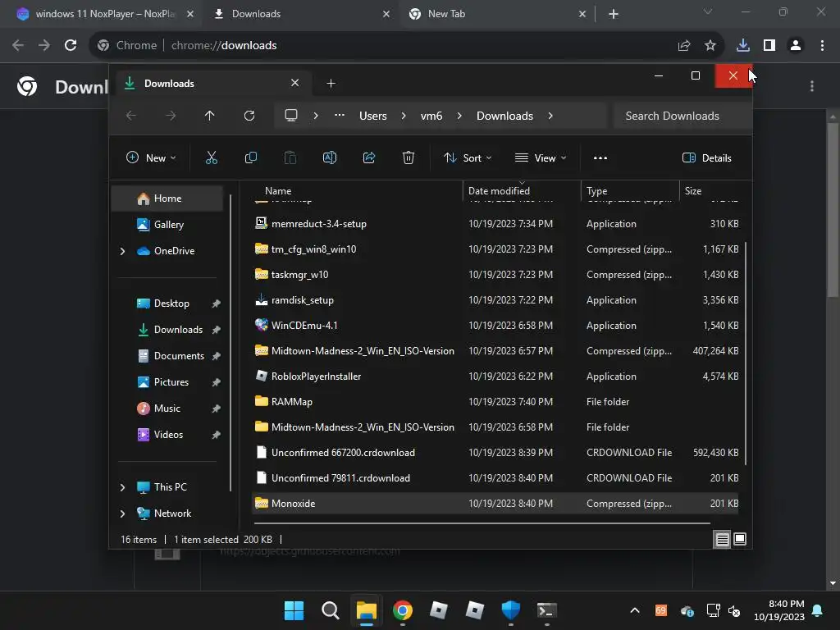The width and height of the screenshot is (840, 630).
Task: Click the PC monitor icon in address bar
Action: (291, 116)
